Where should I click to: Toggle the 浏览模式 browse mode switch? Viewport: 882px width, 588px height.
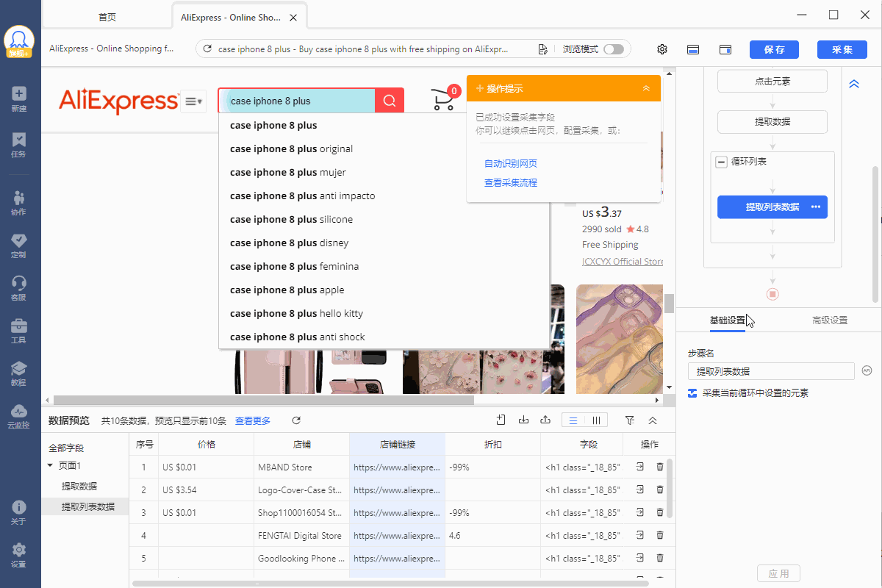coord(613,49)
